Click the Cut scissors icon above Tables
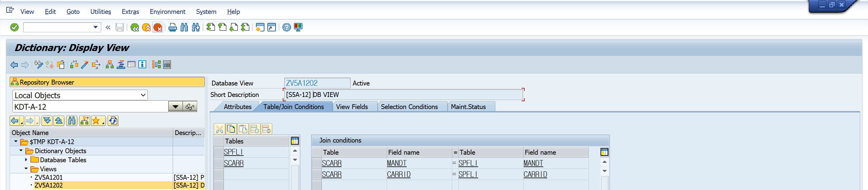 point(219,129)
